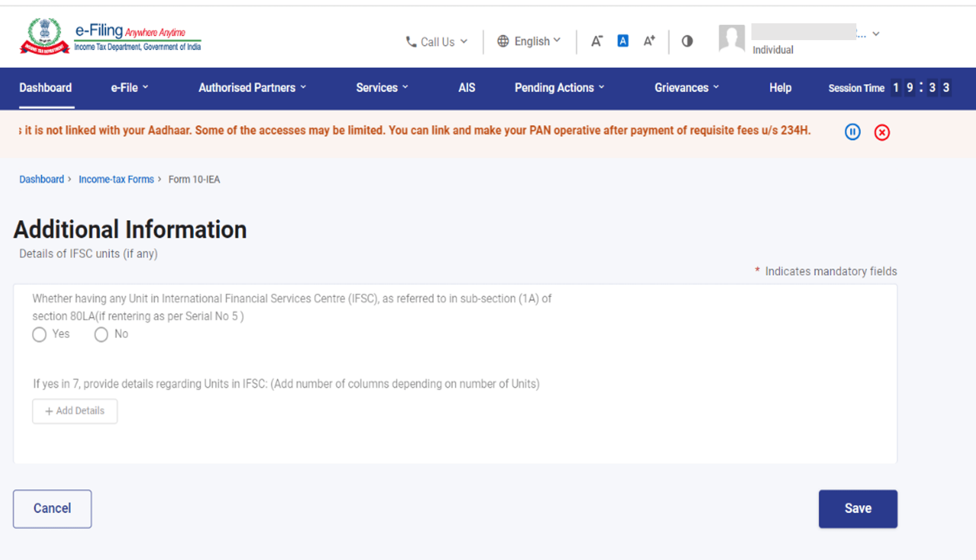Expand the Services menu
This screenshot has height=560, width=976.
(382, 88)
